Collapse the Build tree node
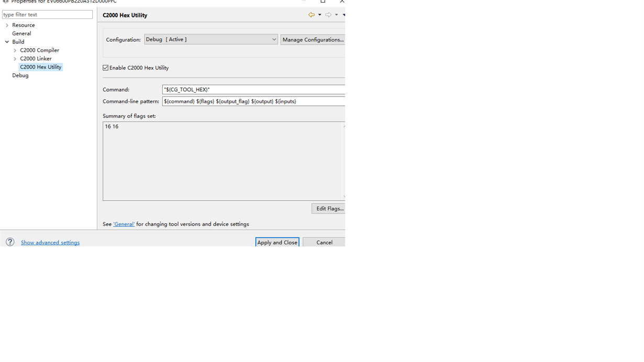 (7, 42)
